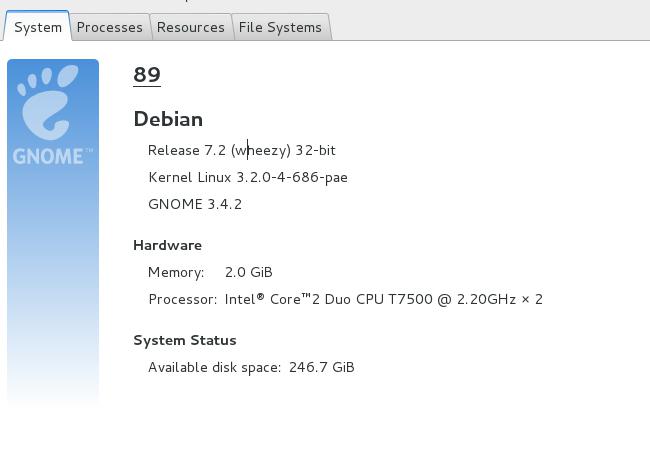Switch to the Processes tab
The image size is (650, 466).
pos(109,27)
